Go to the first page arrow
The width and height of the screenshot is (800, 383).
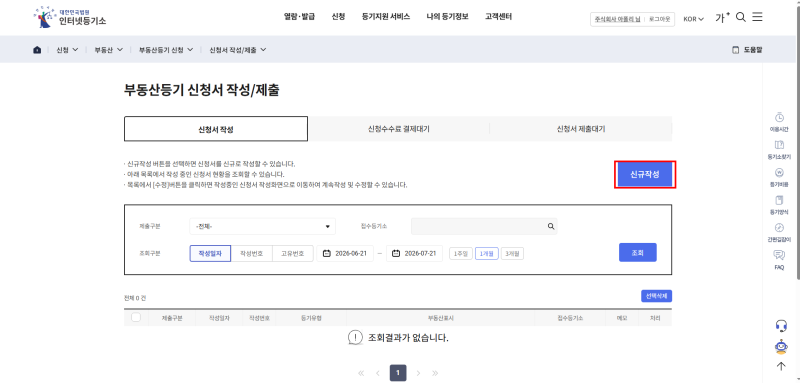361,373
